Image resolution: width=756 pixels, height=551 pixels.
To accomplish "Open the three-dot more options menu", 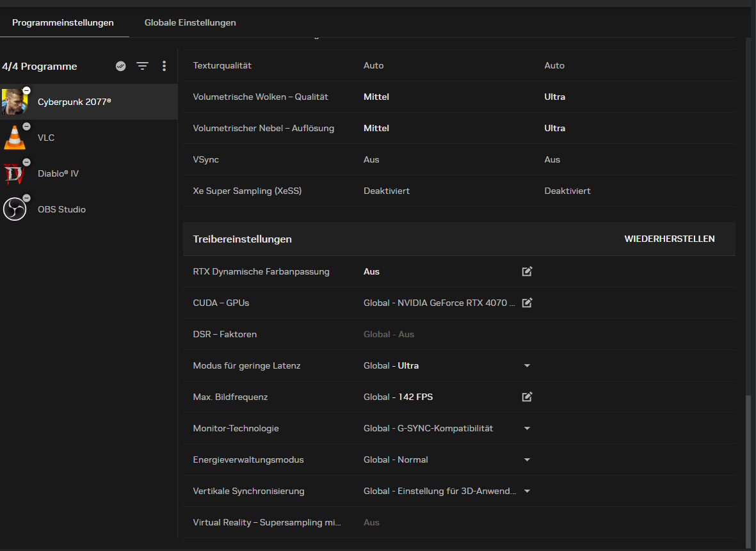I will [165, 66].
